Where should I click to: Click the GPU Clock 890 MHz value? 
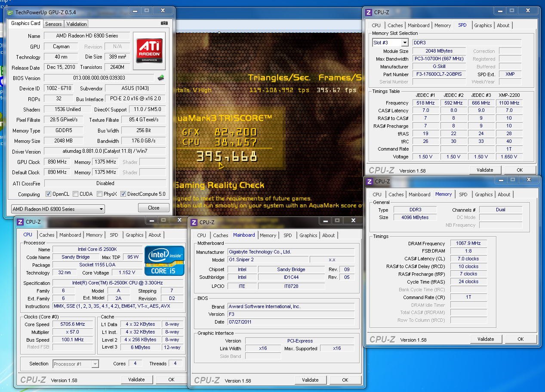tap(56, 162)
